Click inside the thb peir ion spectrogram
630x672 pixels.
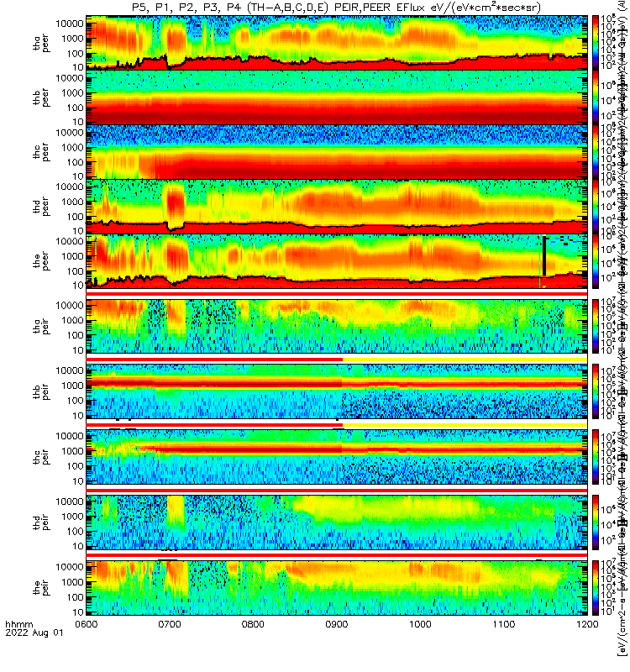point(337,391)
